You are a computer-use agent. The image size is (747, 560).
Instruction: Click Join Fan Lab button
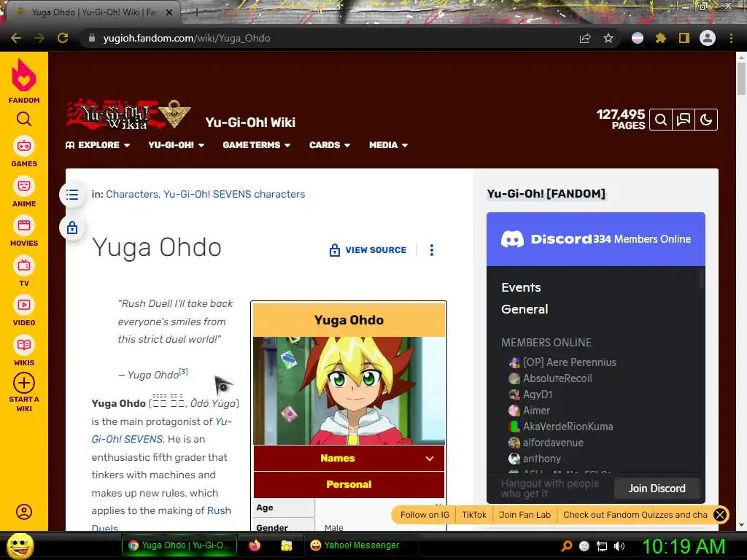tap(525, 515)
